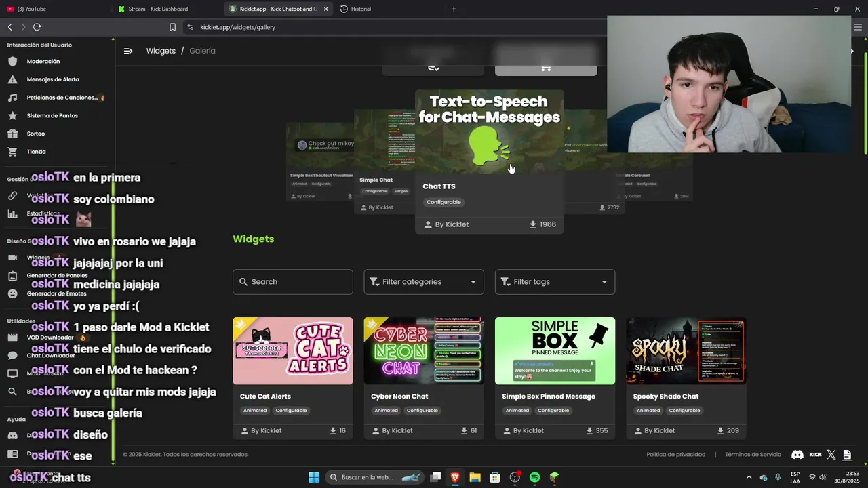This screenshot has height=488, width=868.
Task: Click Discord icon in page footer
Action: click(797, 455)
